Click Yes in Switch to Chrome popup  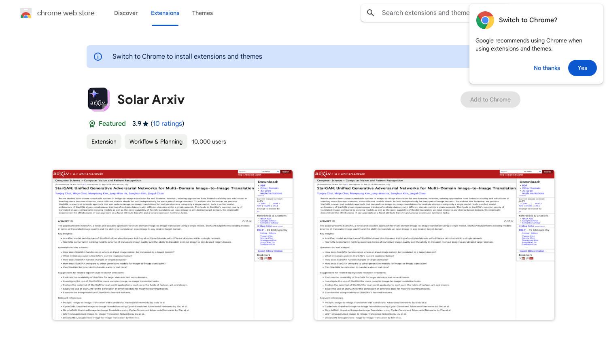582,68
